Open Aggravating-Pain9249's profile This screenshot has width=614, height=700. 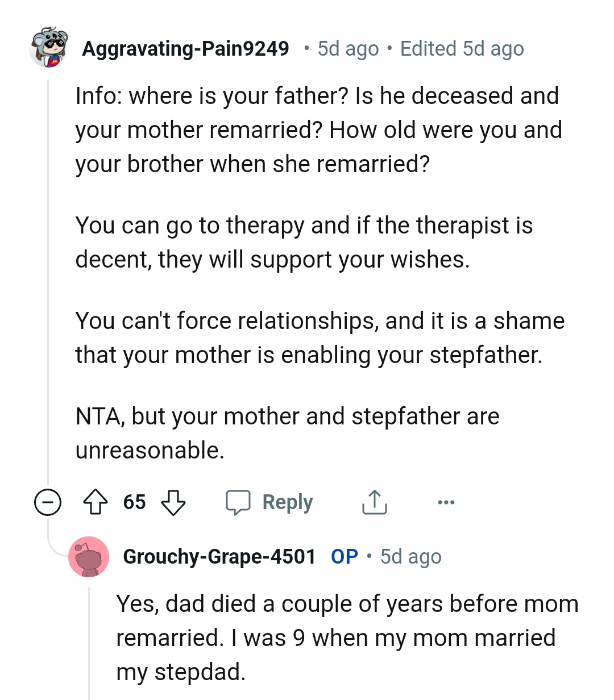coord(185,49)
